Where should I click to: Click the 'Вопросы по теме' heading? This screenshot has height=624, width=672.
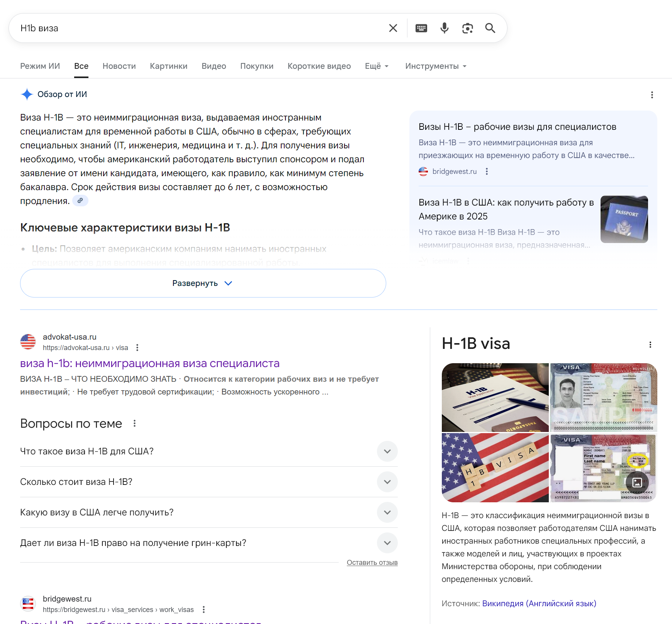point(71,423)
